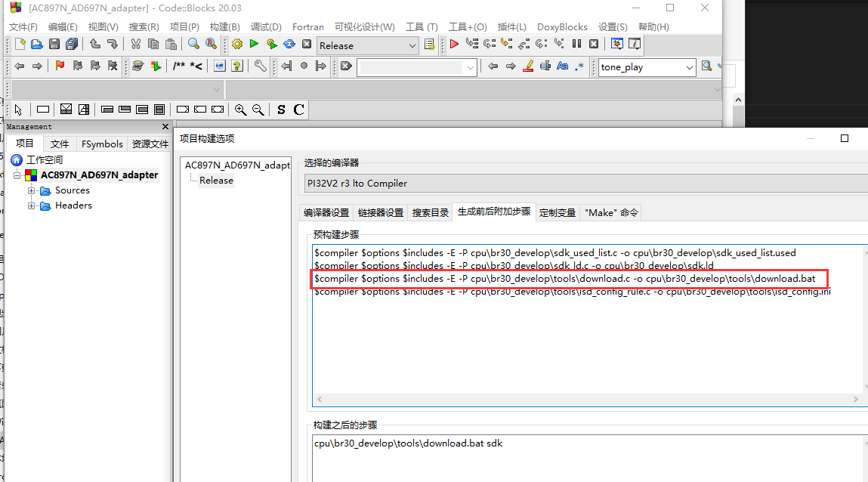Toggle highlight with the marker pen icon
Screen dimensions: 868x482
(528, 66)
